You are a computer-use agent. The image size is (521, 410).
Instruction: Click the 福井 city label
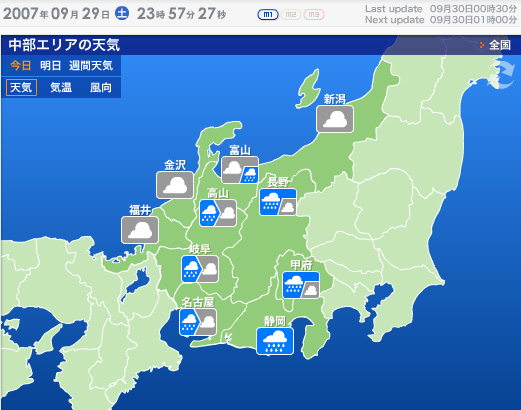140,210
